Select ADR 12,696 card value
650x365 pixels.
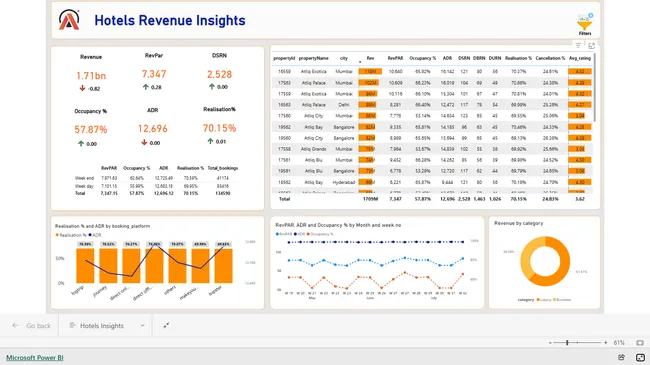click(x=153, y=129)
